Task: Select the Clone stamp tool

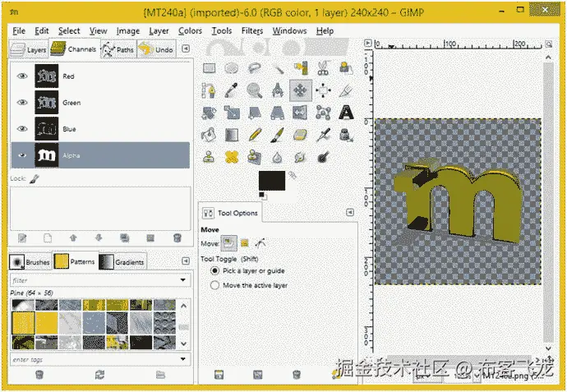Action: [x=209, y=157]
